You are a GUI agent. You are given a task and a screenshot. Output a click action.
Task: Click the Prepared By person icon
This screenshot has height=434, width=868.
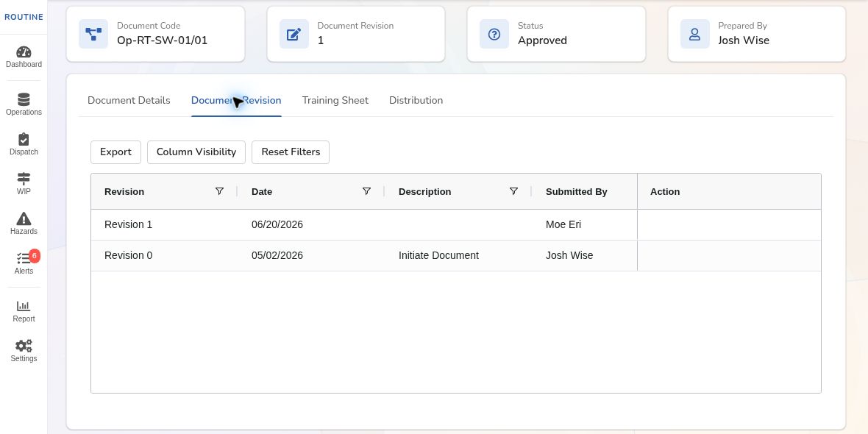click(x=694, y=35)
